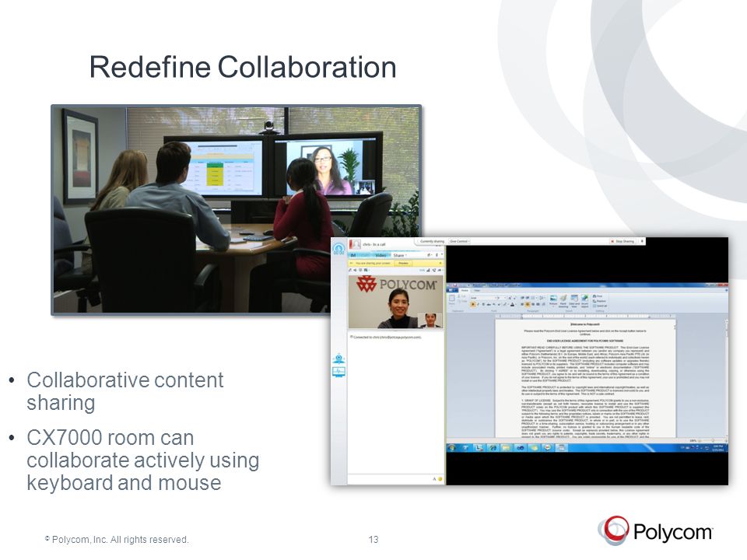Switch to the Video tab in Lync
747x560 pixels.
381,255
